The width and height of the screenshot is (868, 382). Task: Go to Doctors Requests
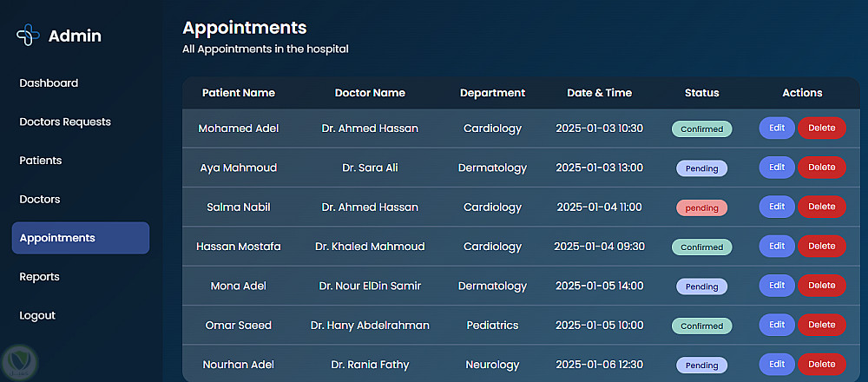click(x=65, y=122)
